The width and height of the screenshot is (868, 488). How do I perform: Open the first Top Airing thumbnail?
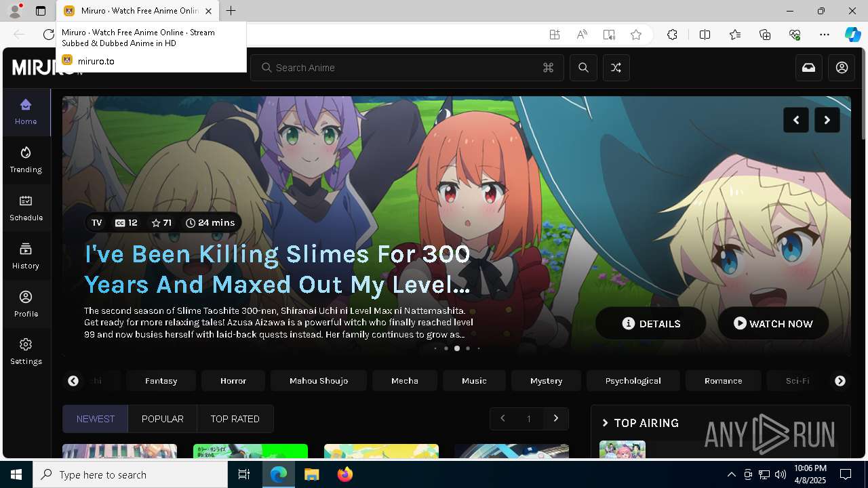pyautogui.click(x=623, y=449)
